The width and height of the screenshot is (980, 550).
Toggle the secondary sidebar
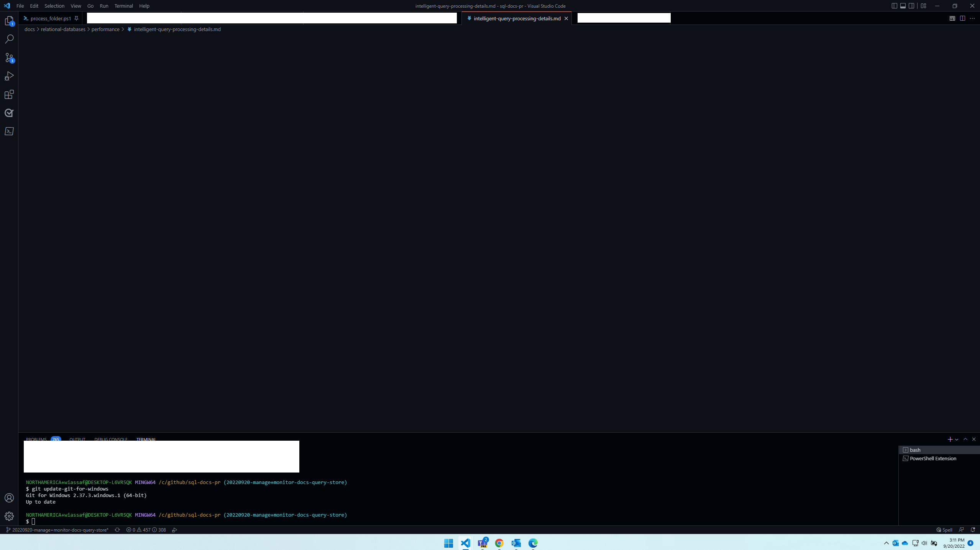911,6
